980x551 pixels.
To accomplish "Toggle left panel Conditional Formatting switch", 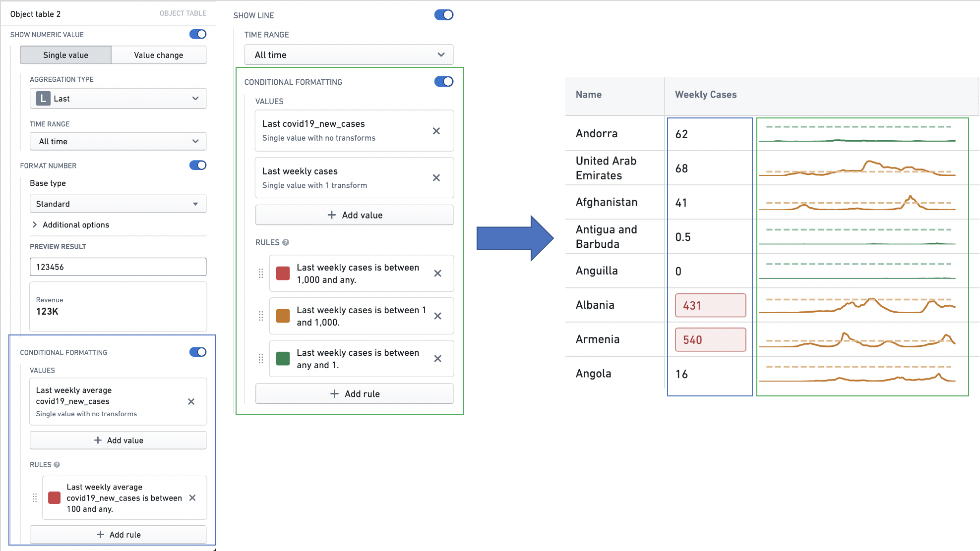I will 198,352.
